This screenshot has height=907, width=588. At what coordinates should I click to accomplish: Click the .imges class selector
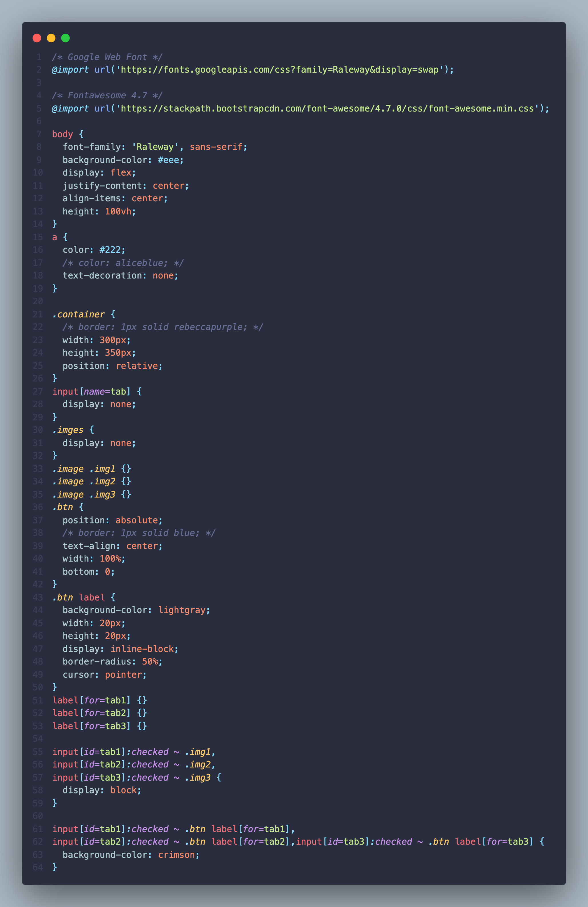(x=68, y=430)
